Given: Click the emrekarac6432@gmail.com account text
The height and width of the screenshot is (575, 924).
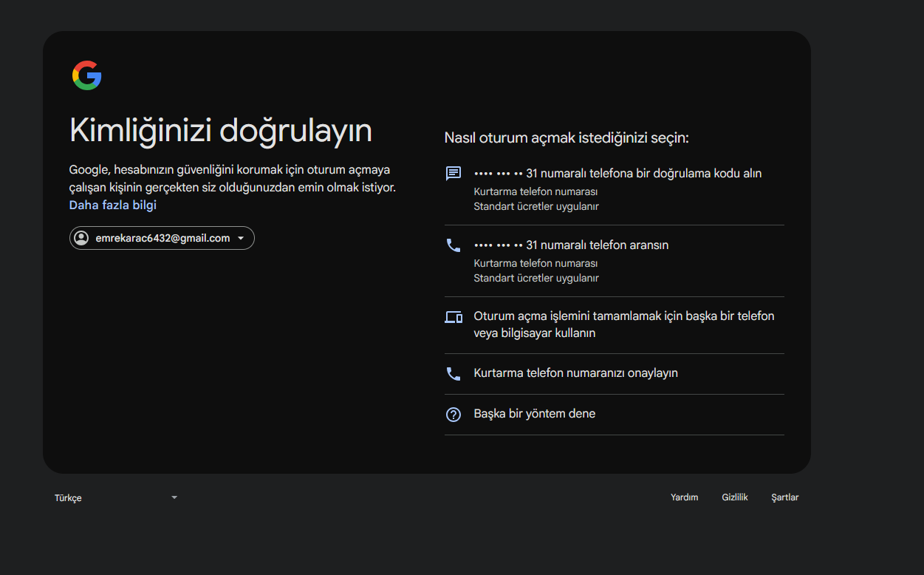Looking at the screenshot, I should coord(163,238).
